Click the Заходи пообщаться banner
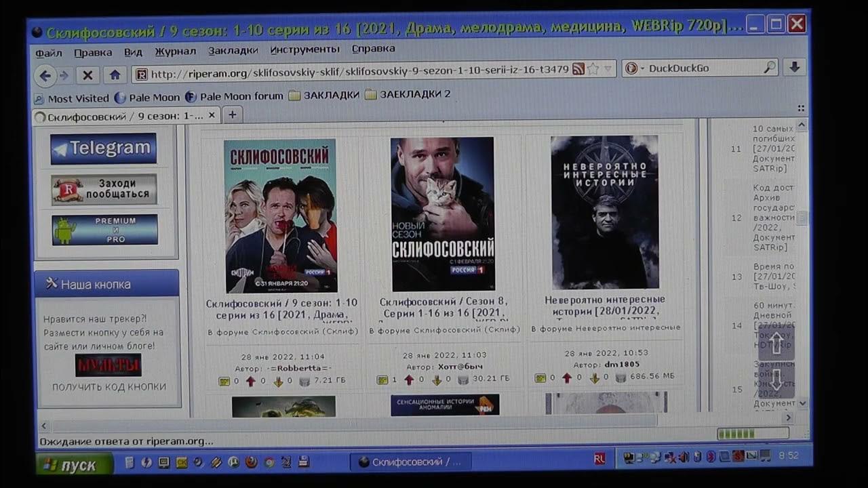 tap(104, 189)
